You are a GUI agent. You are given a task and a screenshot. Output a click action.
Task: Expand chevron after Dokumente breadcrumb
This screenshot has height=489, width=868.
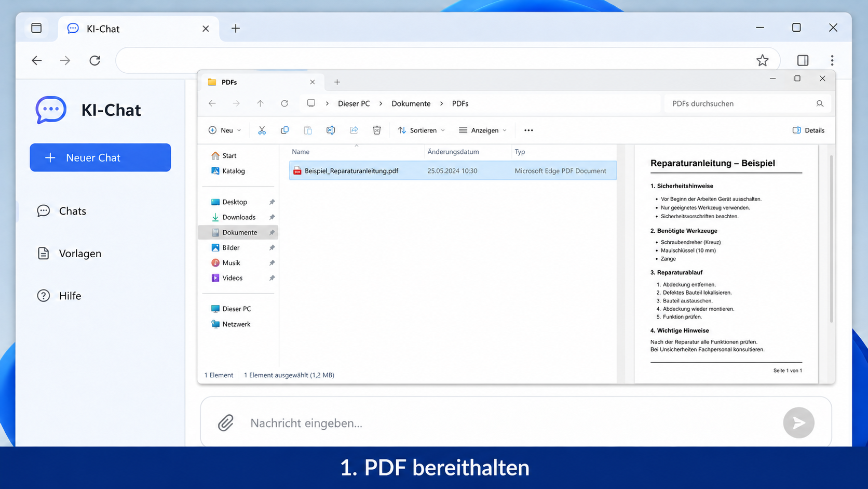tap(441, 103)
